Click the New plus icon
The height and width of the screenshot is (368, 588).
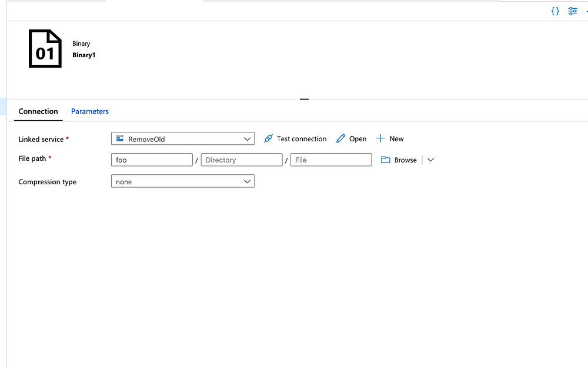(x=380, y=138)
